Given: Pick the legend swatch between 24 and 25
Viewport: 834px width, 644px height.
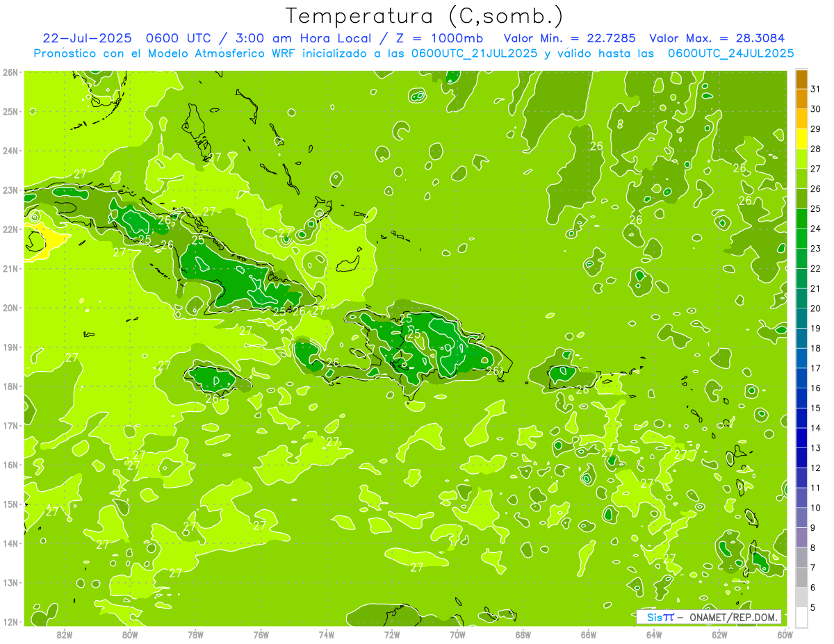Looking at the screenshot, I should 801,219.
